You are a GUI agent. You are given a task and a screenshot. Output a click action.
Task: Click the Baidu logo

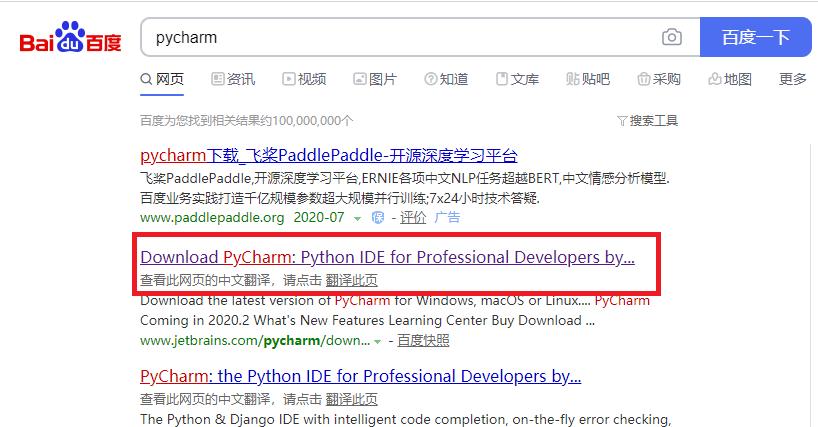(x=70, y=37)
